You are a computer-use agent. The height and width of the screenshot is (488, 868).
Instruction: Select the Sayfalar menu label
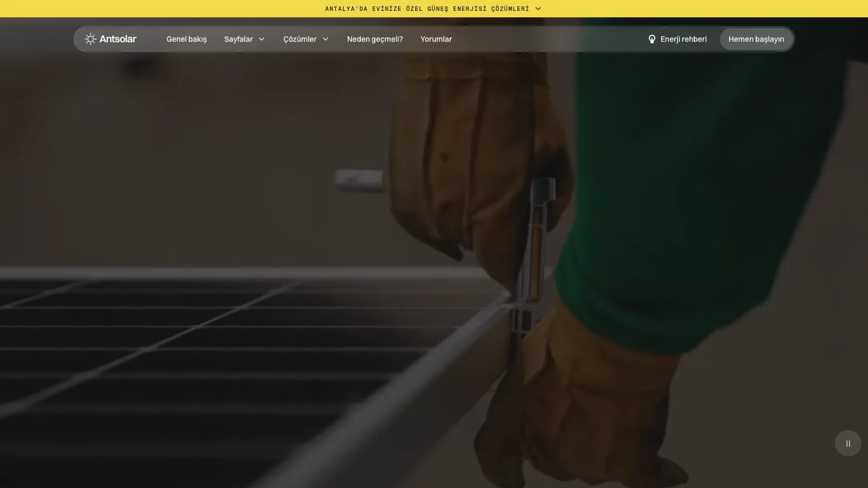(238, 39)
